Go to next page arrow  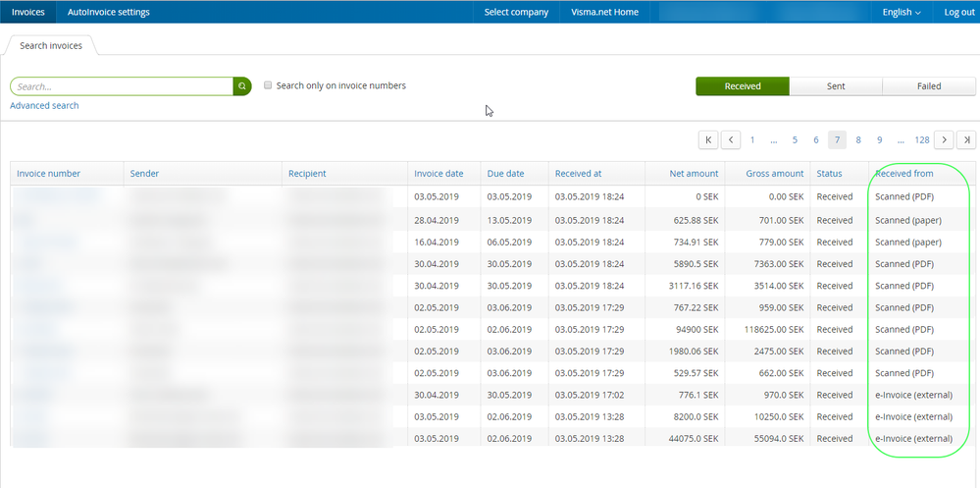pos(944,140)
